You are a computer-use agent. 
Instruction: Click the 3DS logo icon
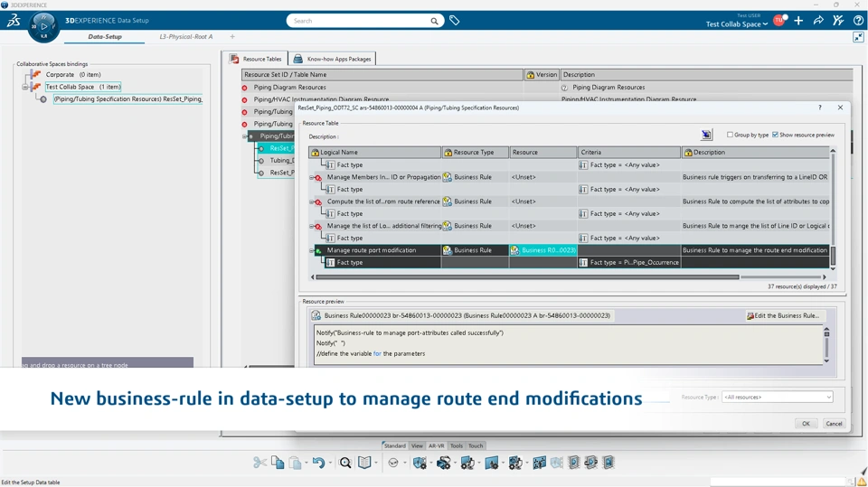(14, 21)
